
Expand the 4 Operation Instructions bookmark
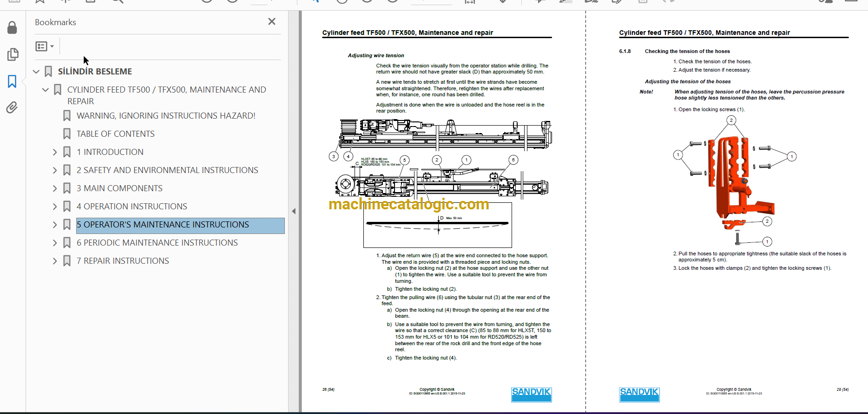[x=55, y=207]
